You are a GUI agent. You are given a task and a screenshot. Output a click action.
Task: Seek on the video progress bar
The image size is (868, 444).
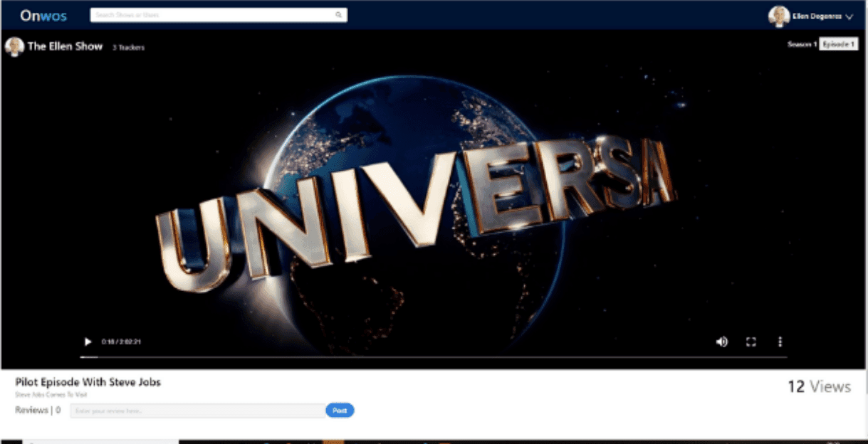pos(434,356)
